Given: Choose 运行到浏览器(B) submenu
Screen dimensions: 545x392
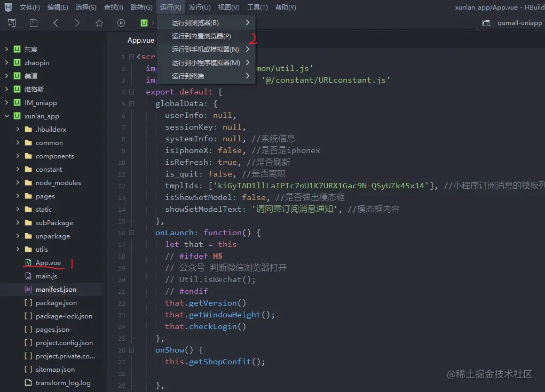Looking at the screenshot, I should [207, 22].
